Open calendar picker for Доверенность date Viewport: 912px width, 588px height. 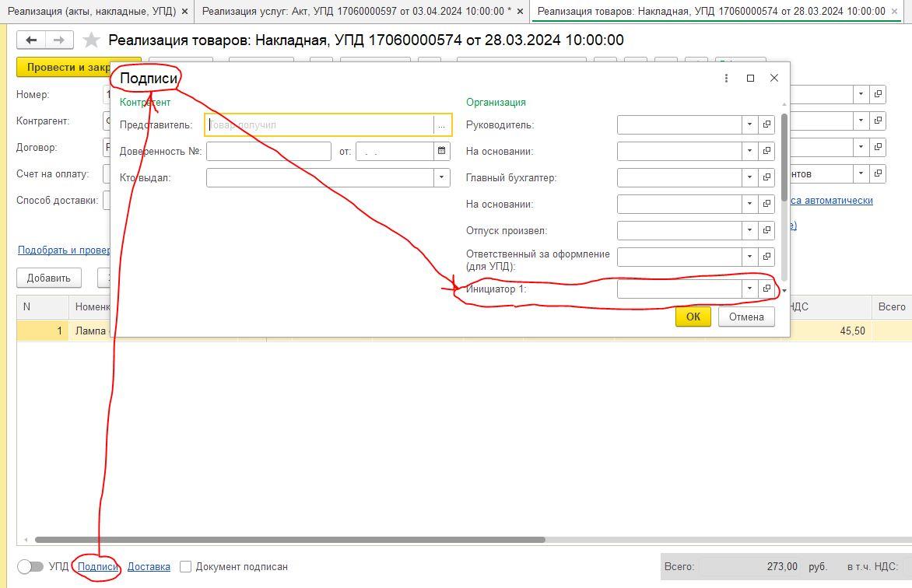(x=442, y=151)
